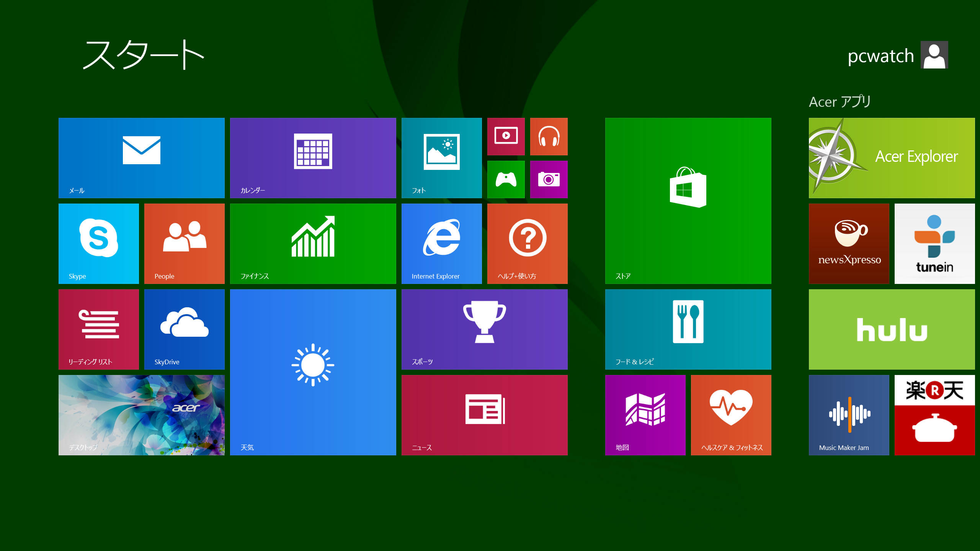
Task: Open the small Camera tile
Action: pyautogui.click(x=549, y=179)
